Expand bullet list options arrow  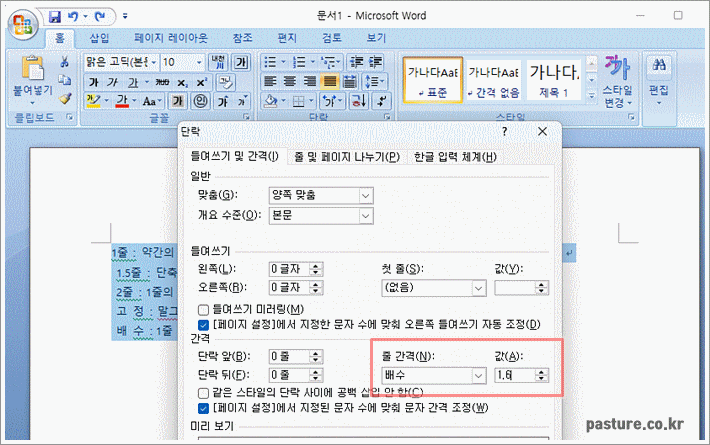click(x=283, y=62)
